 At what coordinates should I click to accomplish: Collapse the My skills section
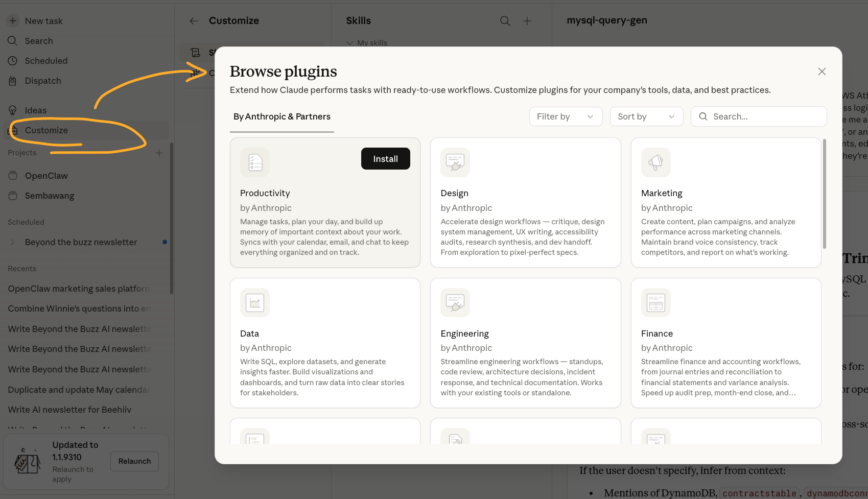pos(349,43)
